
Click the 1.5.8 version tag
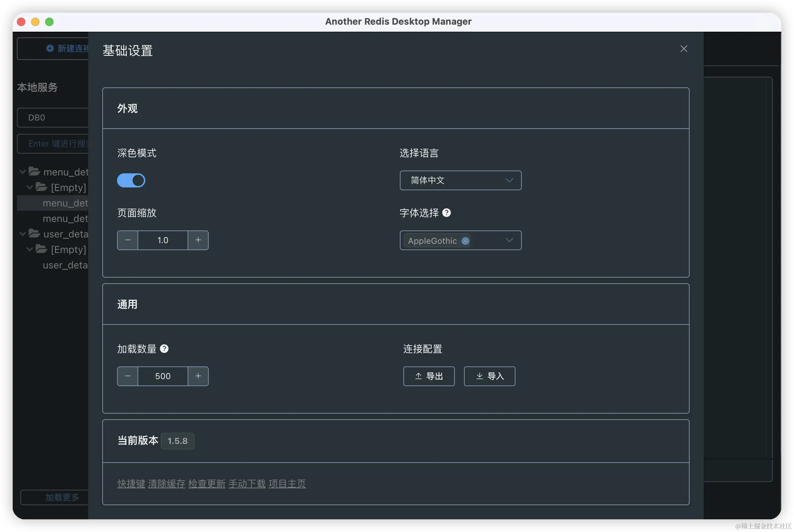177,441
